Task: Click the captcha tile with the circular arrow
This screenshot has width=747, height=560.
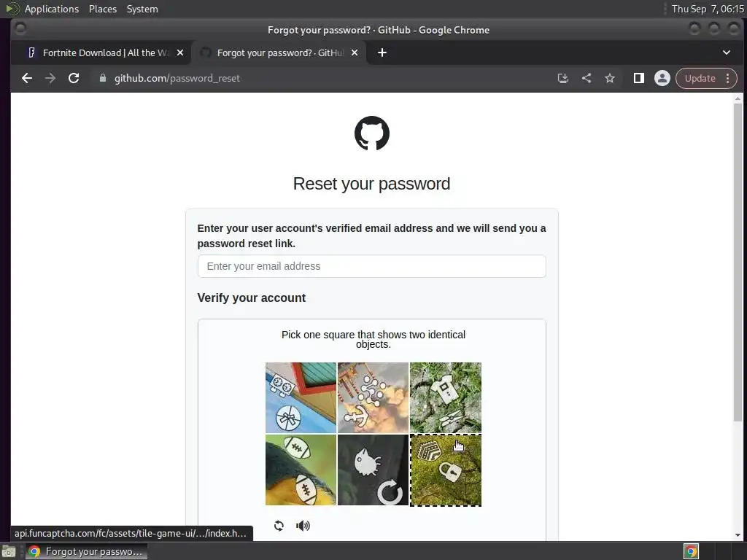Action: (373, 470)
